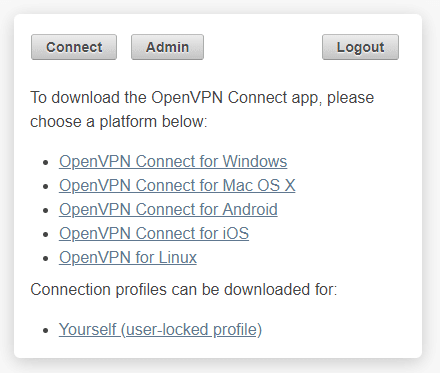
Task: Select OpenVPN Connect for Android link
Action: tap(168, 209)
